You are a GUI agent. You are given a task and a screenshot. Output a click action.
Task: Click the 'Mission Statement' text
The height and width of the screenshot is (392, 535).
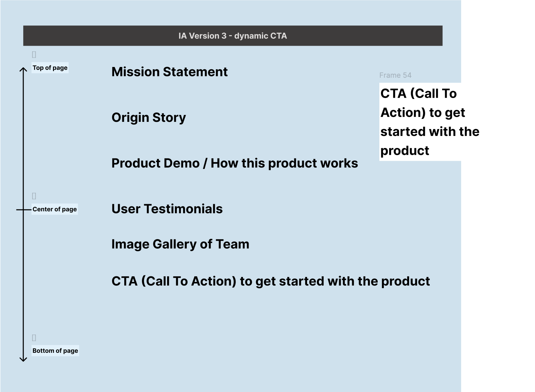(169, 72)
